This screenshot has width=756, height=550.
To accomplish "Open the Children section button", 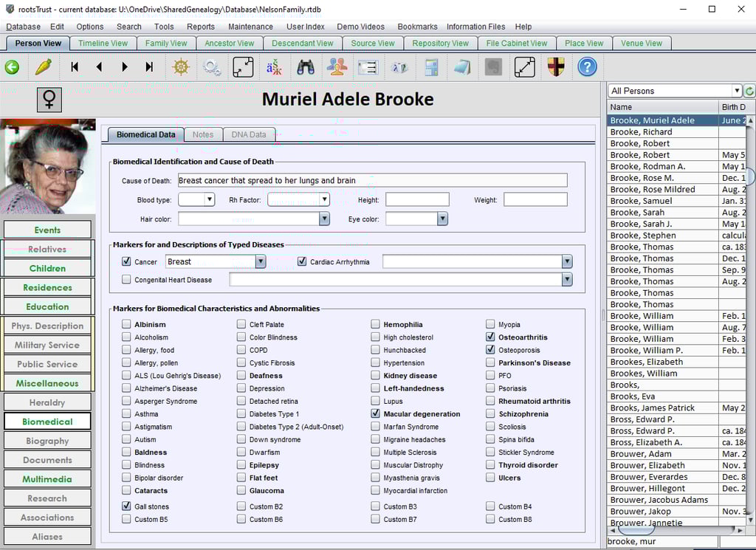I will coord(47,268).
